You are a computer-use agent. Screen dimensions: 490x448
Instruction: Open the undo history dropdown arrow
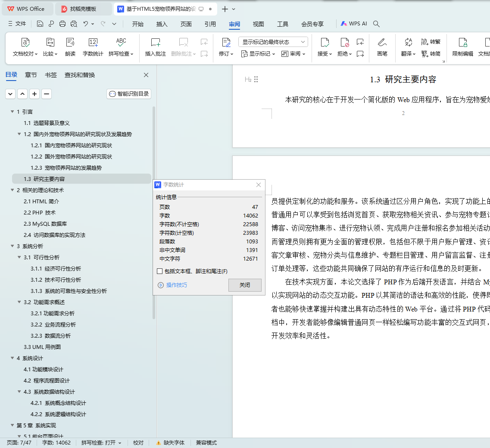93,24
